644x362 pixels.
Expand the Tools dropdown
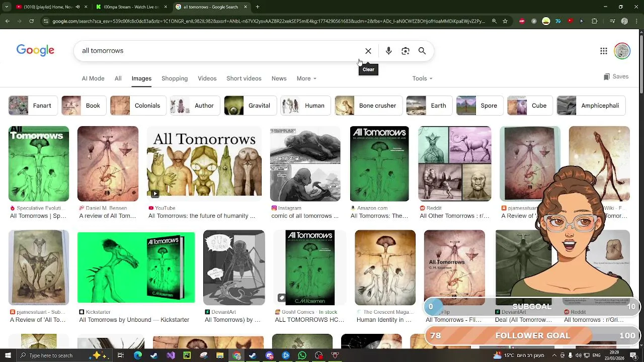tap(422, 78)
